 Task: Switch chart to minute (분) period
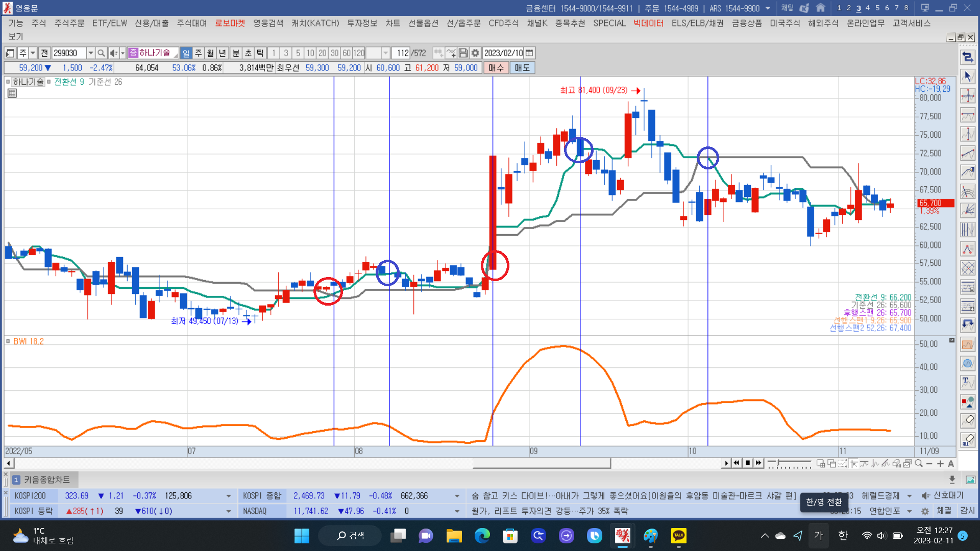(x=236, y=53)
